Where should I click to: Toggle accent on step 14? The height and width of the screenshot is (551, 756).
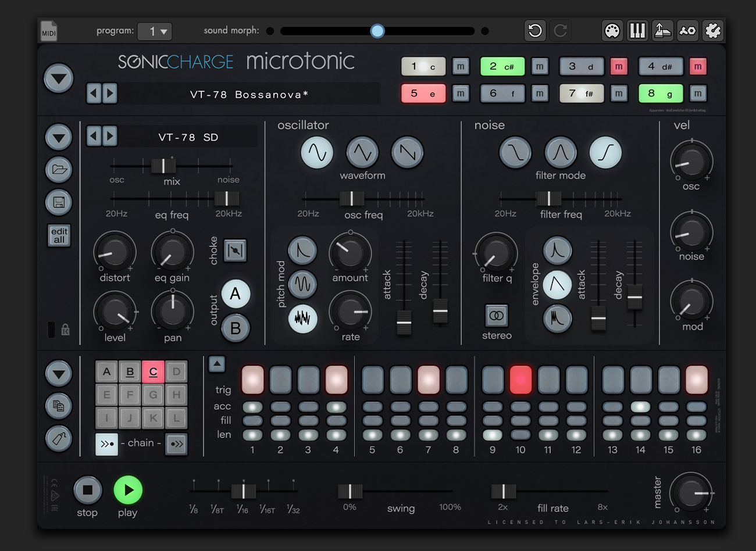pyautogui.click(x=640, y=407)
